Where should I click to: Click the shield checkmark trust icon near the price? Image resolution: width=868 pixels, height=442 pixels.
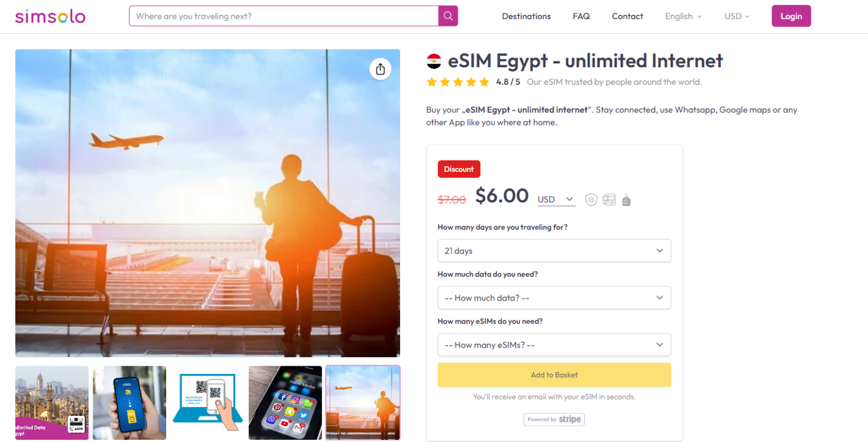(x=591, y=200)
